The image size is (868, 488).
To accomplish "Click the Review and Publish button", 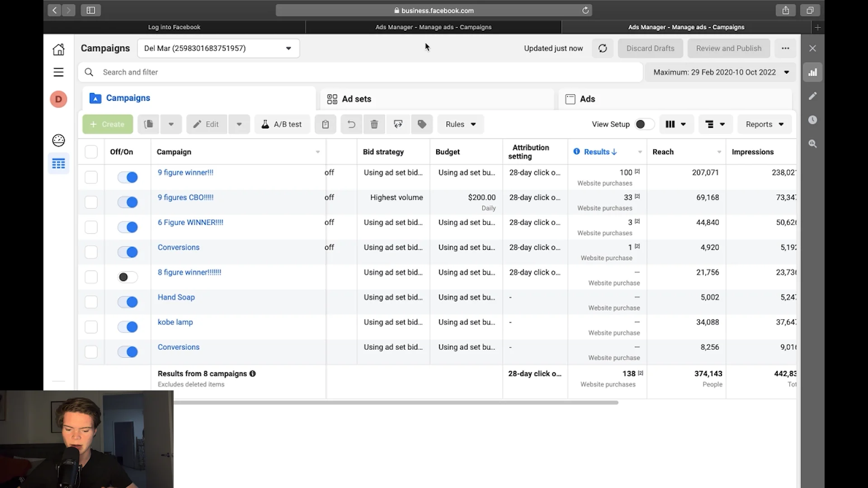I will click(x=728, y=48).
